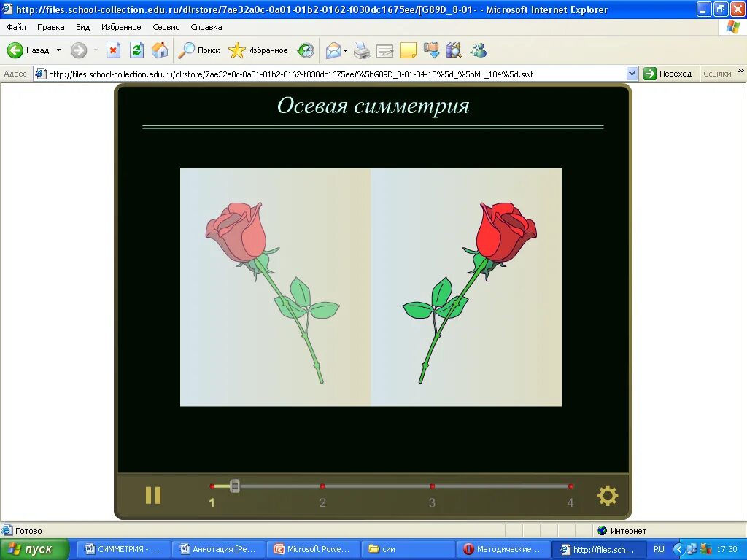
Task: Jump to timeline marker 4
Action: pyautogui.click(x=570, y=486)
